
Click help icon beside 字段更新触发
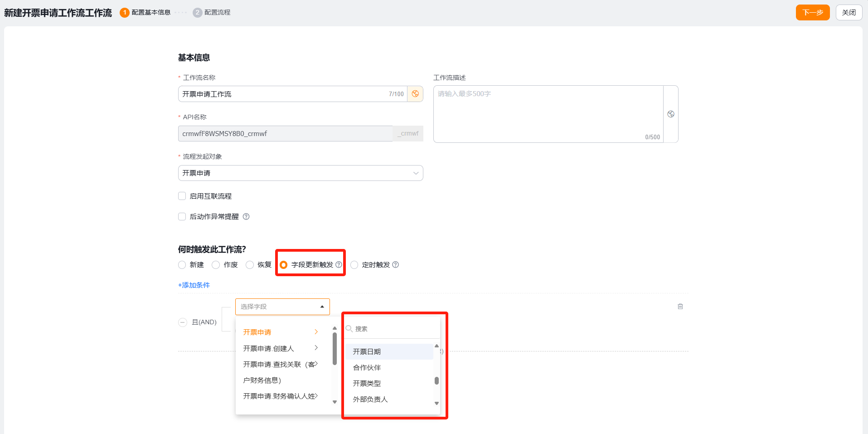339,265
